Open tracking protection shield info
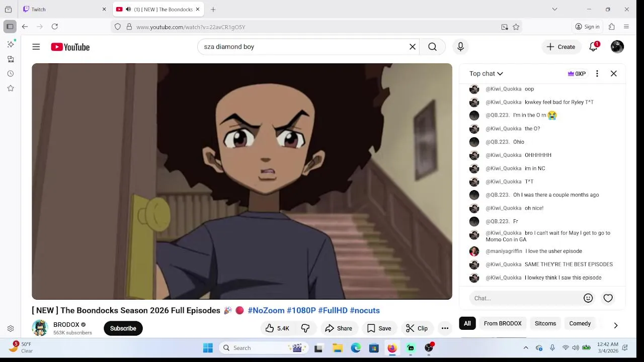This screenshot has width=644, height=362. point(118,27)
